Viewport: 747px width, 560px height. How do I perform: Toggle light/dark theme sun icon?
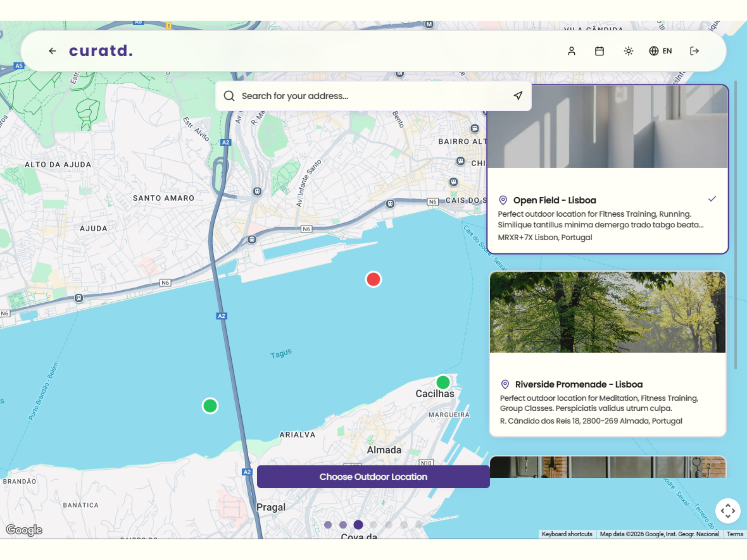[628, 51]
